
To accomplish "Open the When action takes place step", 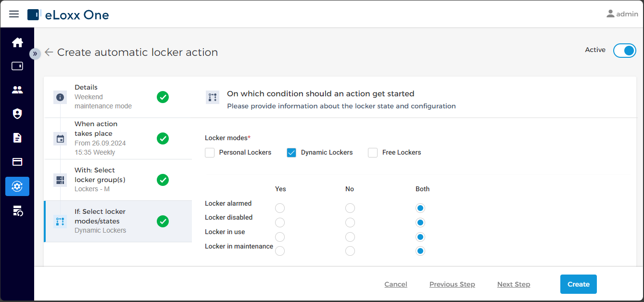I will (118, 138).
